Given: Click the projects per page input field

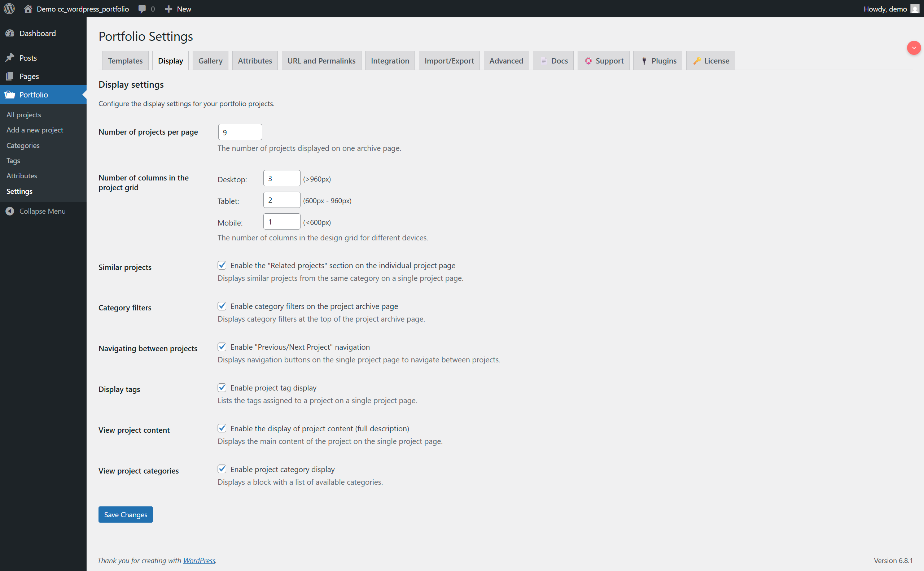Looking at the screenshot, I should pyautogui.click(x=240, y=132).
